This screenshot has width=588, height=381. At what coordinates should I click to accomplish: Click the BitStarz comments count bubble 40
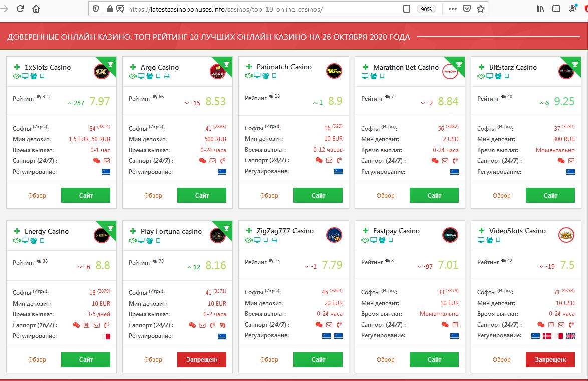[507, 96]
